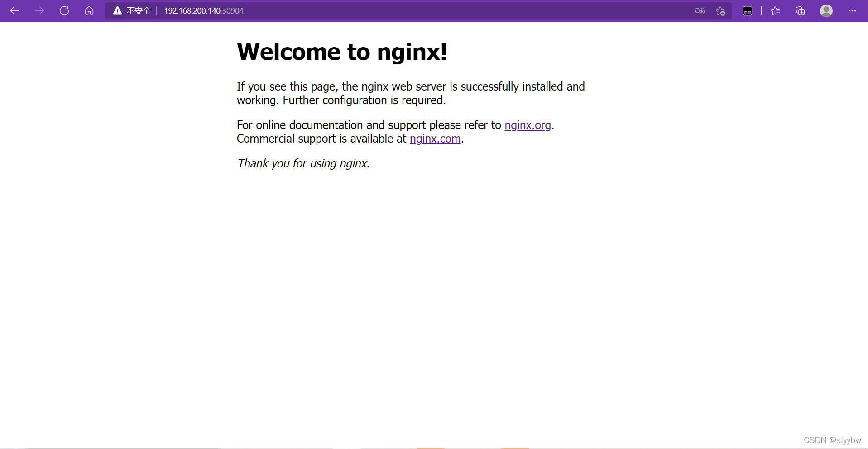This screenshot has width=868, height=449.
Task: Click the address bar URL 192.168.200.140:30904
Action: pos(204,11)
